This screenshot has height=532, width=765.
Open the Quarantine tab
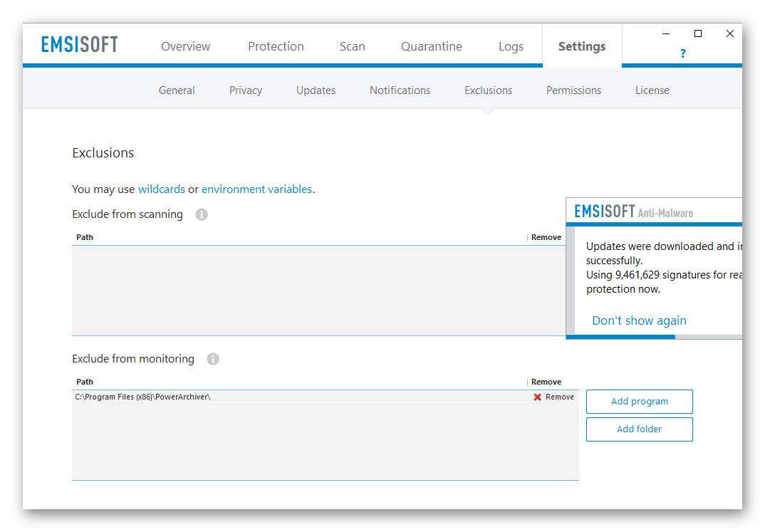[x=431, y=46]
